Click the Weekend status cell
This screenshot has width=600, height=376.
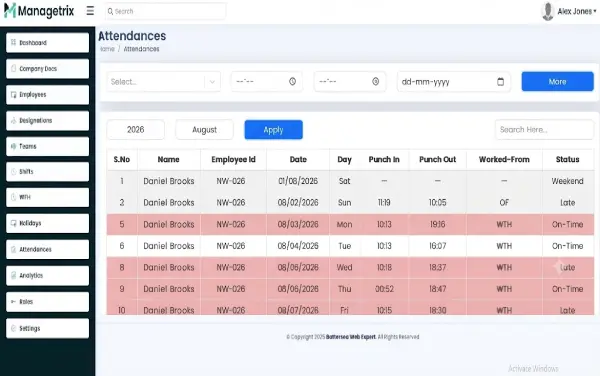(567, 181)
